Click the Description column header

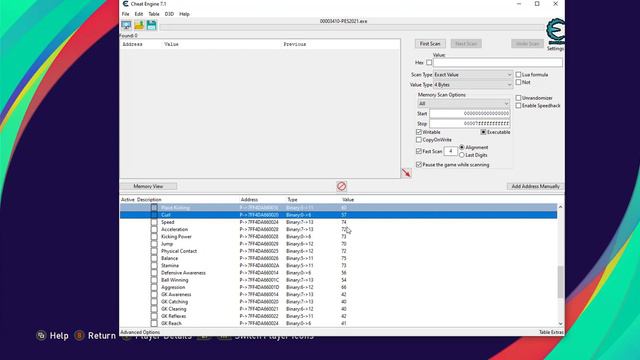click(x=149, y=200)
